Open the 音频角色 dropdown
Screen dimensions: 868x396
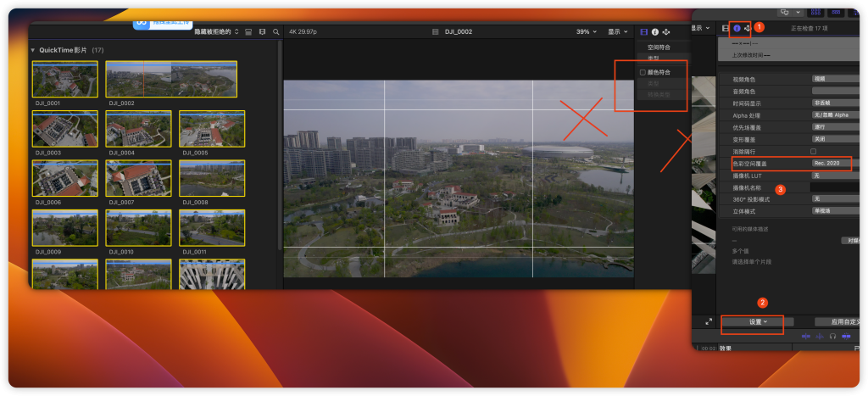835,91
